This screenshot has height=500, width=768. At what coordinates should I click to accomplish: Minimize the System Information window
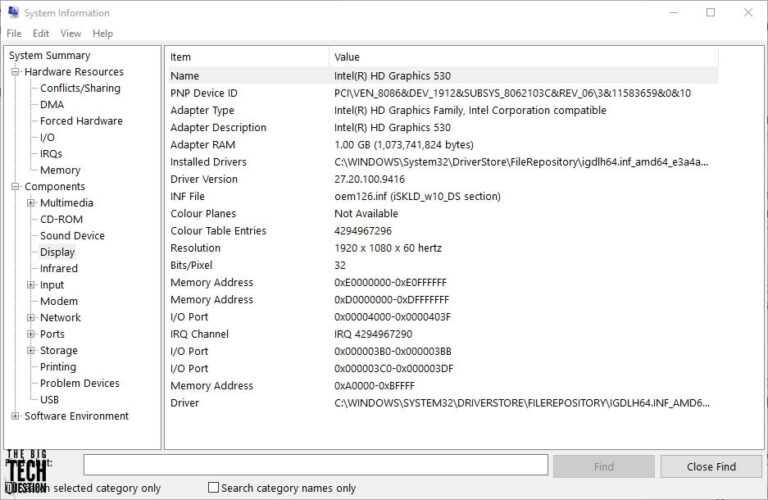pos(673,12)
